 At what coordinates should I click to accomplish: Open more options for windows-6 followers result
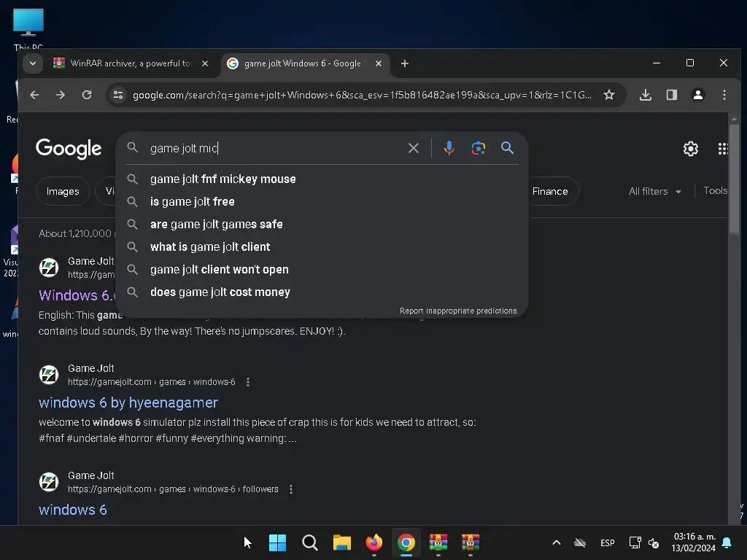click(x=291, y=489)
